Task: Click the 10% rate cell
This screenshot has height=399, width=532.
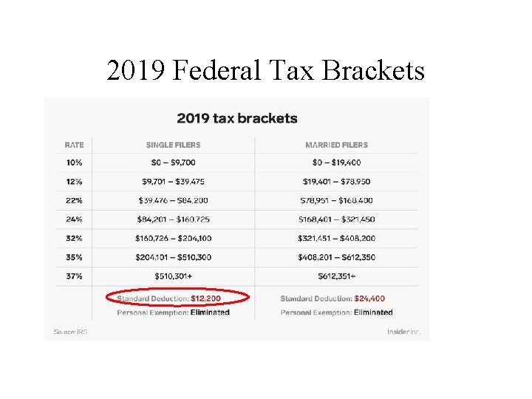Action: click(x=74, y=163)
